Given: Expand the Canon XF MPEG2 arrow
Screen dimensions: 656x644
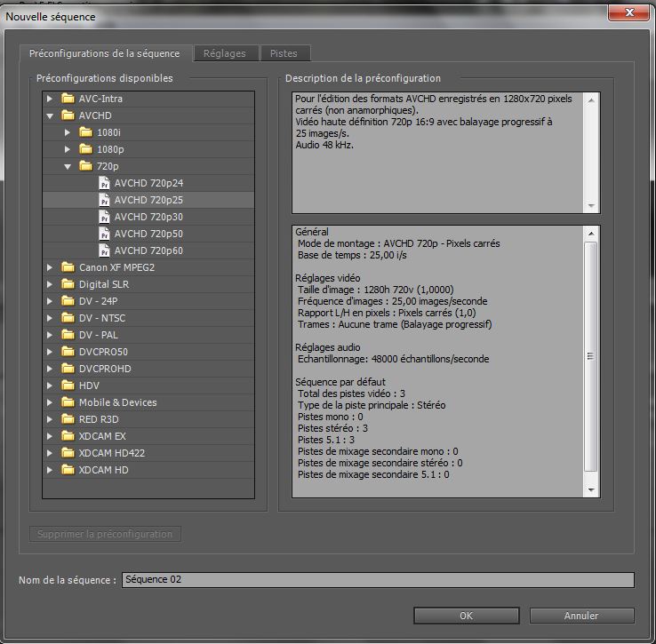Looking at the screenshot, I should click(x=50, y=266).
